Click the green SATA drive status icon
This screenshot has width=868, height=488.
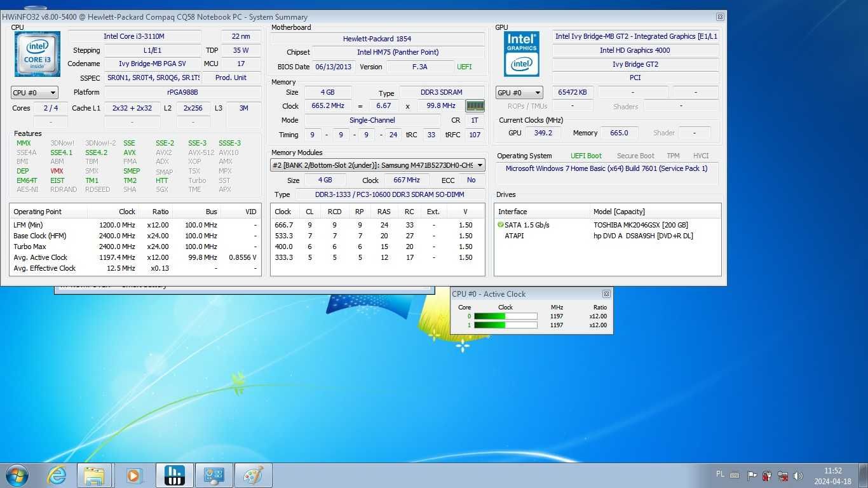(x=501, y=225)
